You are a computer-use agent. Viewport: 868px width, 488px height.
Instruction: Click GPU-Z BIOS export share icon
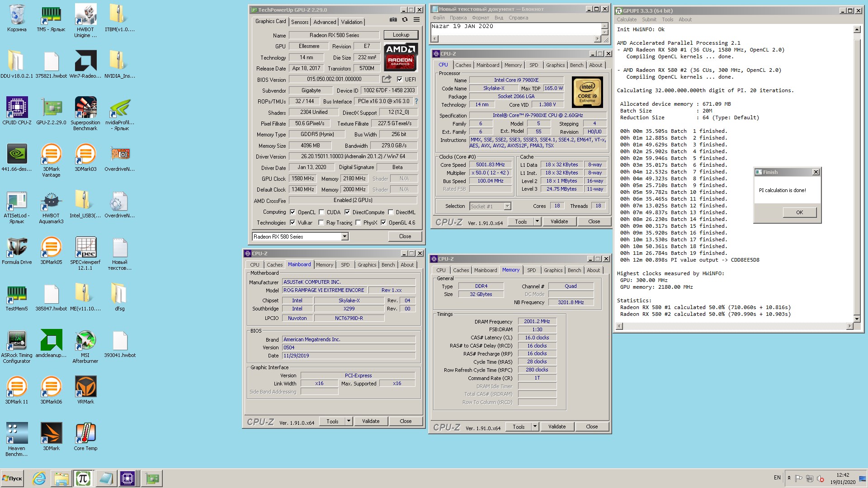click(x=386, y=79)
